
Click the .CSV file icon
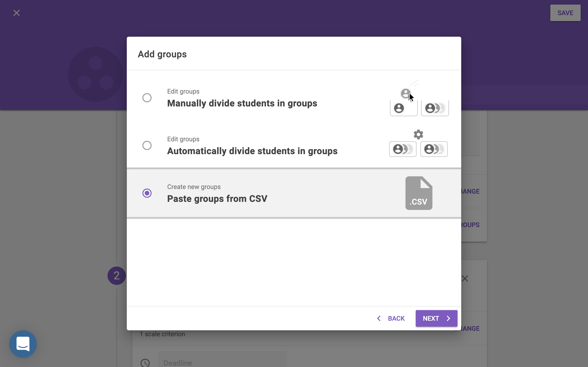pos(419,193)
